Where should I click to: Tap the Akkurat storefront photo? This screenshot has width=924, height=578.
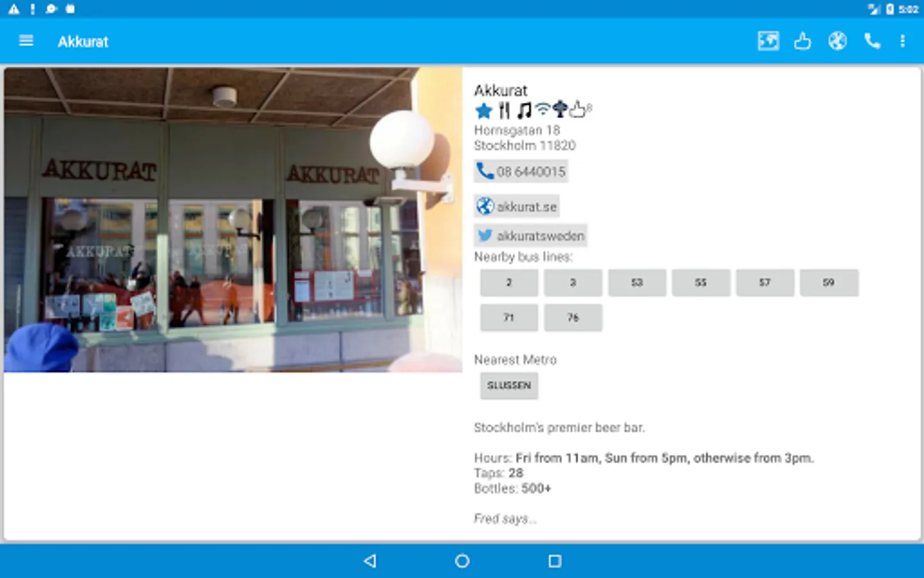[233, 220]
